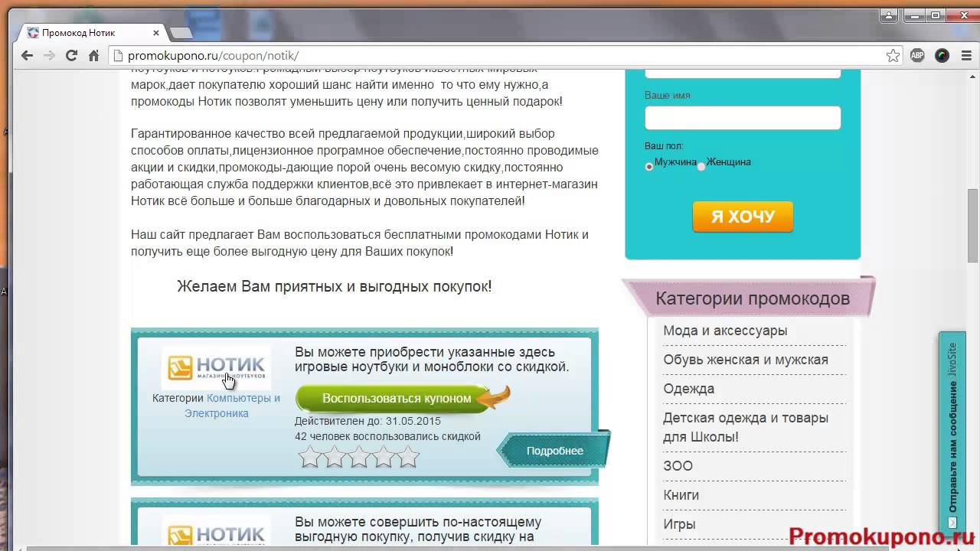This screenshot has width=980, height=551.
Task: Click the Ваш пол: label
Action: pos(664,145)
